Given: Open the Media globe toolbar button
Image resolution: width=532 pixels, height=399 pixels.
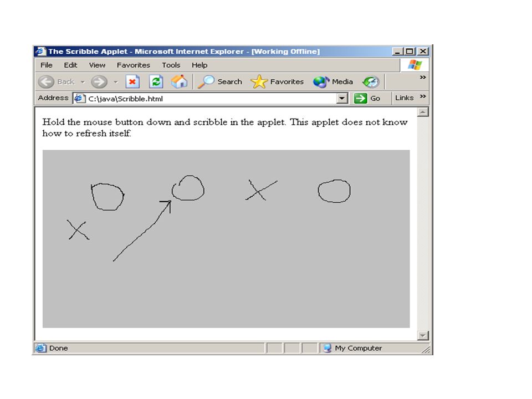Looking at the screenshot, I should click(x=333, y=82).
